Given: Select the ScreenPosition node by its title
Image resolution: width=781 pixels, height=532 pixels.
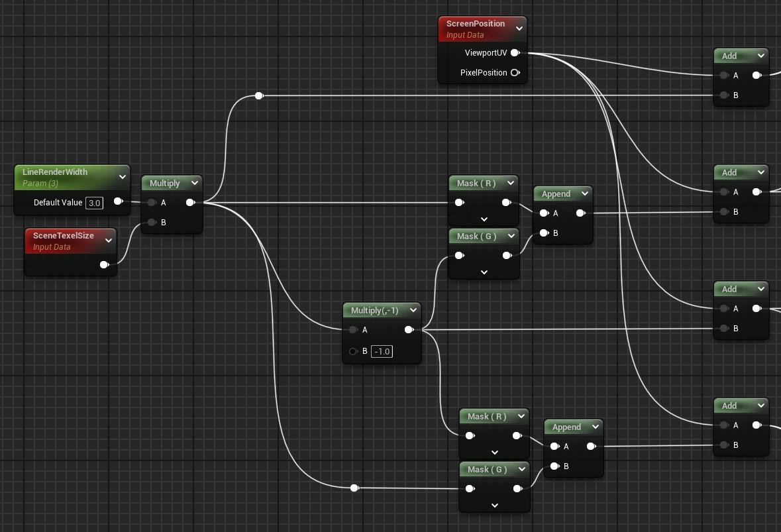Looking at the screenshot, I should point(475,24).
